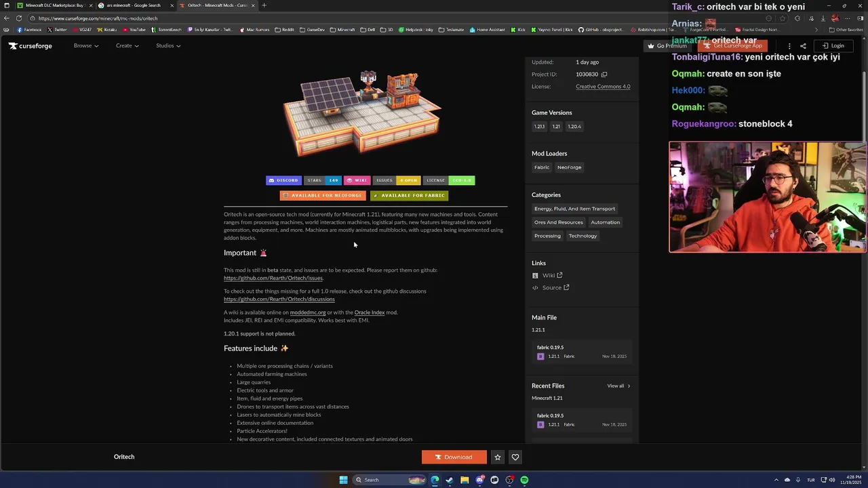Click Available for NeoForge button

point(323,195)
